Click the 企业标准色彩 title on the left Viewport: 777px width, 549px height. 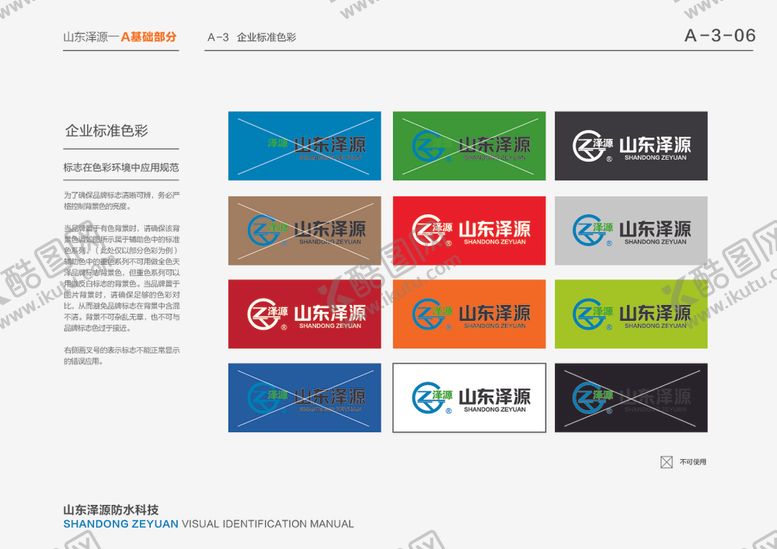coord(106,131)
